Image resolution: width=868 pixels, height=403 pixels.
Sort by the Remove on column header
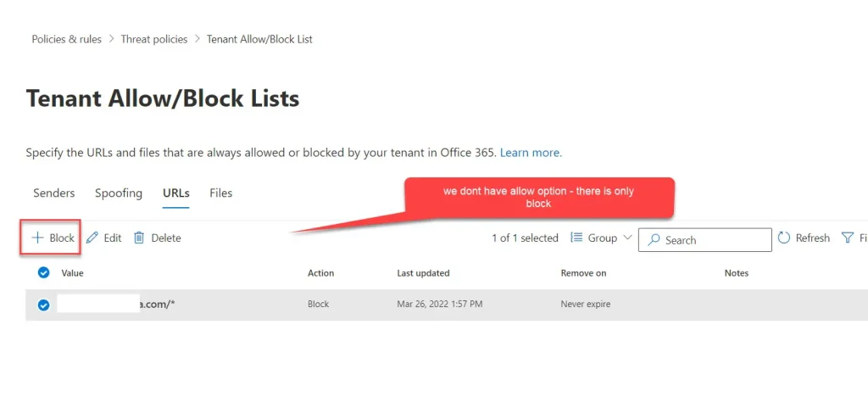[583, 273]
